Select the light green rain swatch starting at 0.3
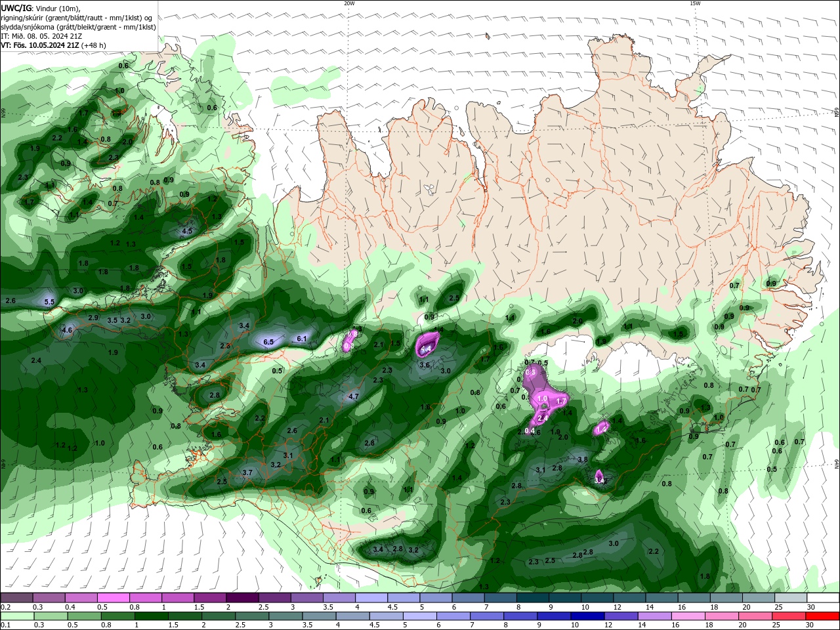 tap(51, 616)
